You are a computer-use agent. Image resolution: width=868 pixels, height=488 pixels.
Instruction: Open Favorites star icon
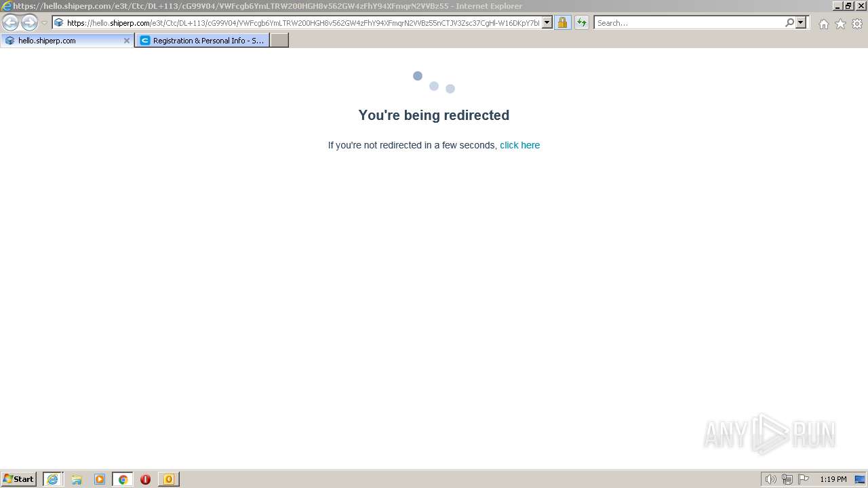(x=840, y=24)
